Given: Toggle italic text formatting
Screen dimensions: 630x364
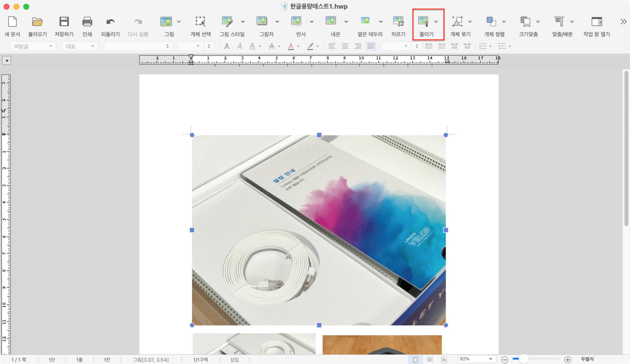Looking at the screenshot, I should coord(239,46).
